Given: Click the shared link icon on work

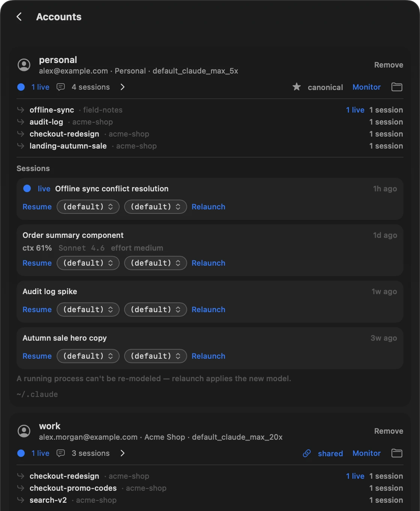Looking at the screenshot, I should pyautogui.click(x=307, y=453).
